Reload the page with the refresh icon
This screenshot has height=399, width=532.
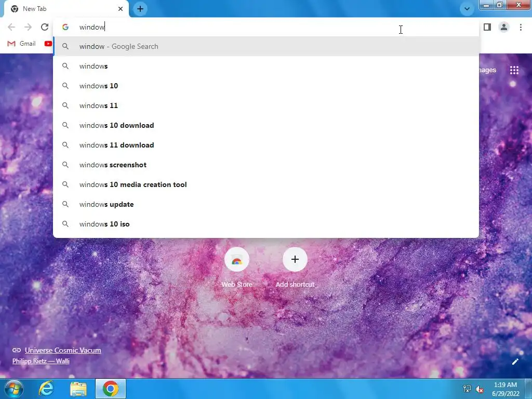45,27
